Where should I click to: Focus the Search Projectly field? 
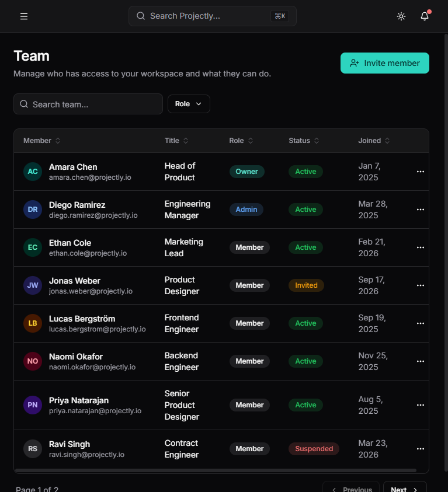pyautogui.click(x=213, y=16)
